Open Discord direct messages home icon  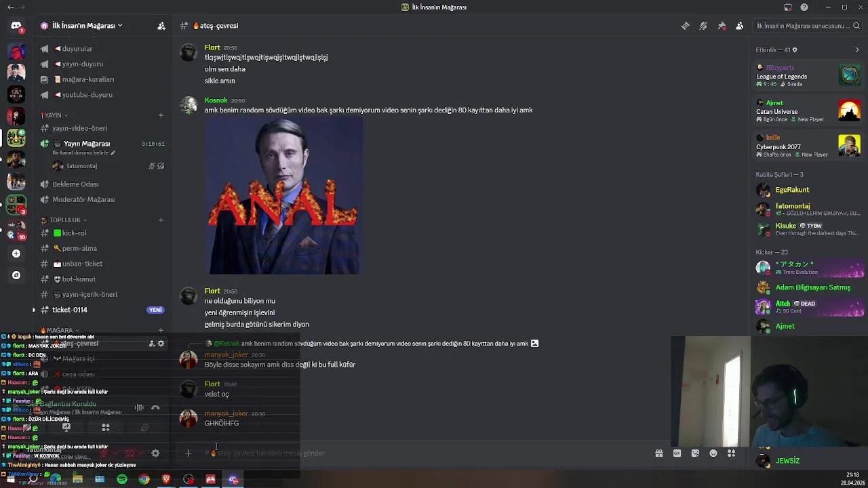click(x=16, y=26)
